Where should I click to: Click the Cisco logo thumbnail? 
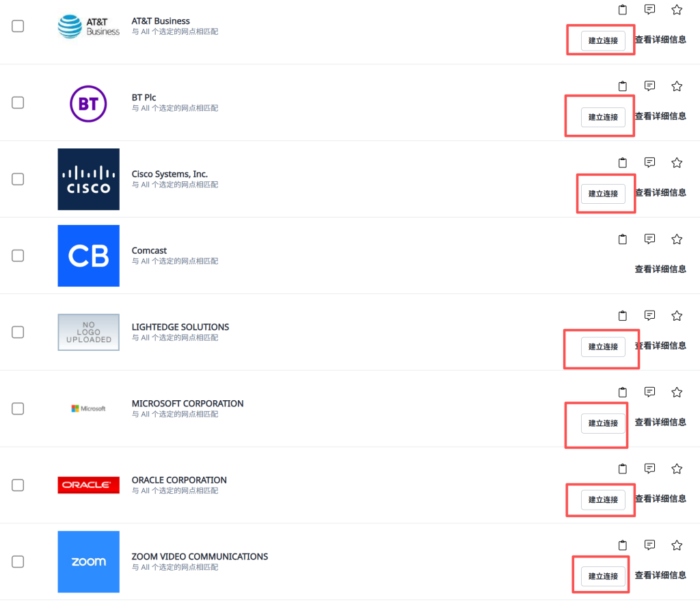point(89,179)
